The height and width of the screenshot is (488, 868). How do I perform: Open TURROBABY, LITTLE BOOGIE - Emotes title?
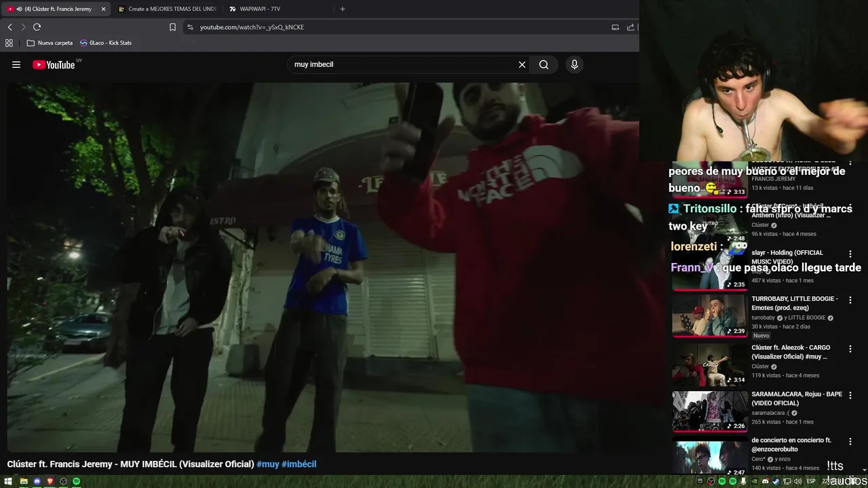tap(794, 303)
